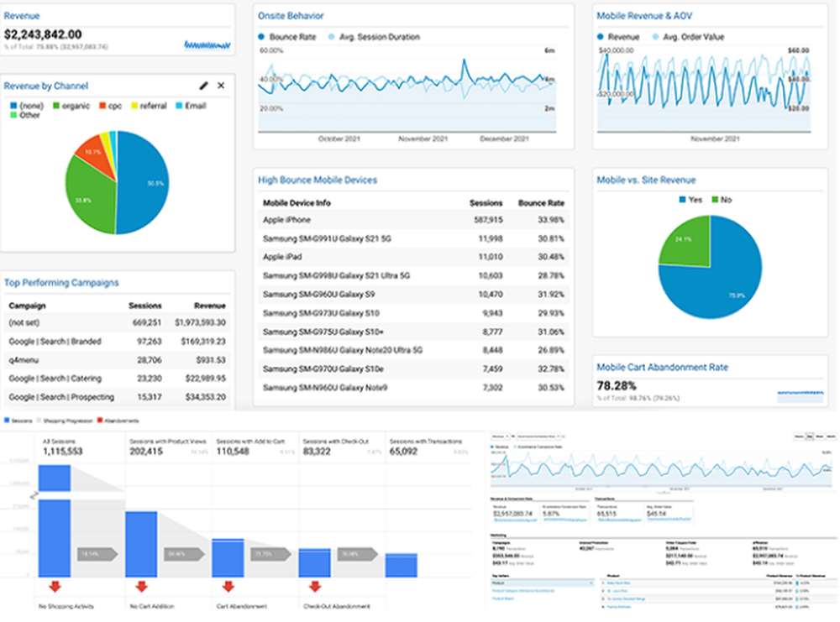Viewport: 840px width, 622px height.
Task: Click the Email cyan legend swatch
Action: click(x=179, y=106)
